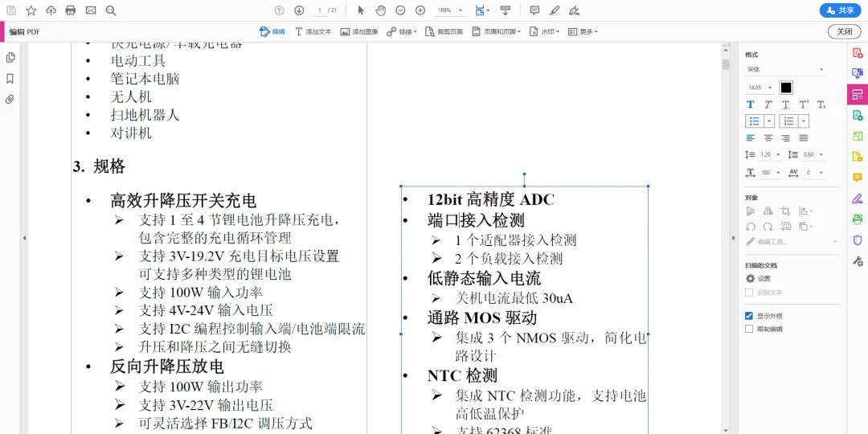Toggle subscript formatting
The width and height of the screenshot is (868, 434).
click(x=821, y=104)
